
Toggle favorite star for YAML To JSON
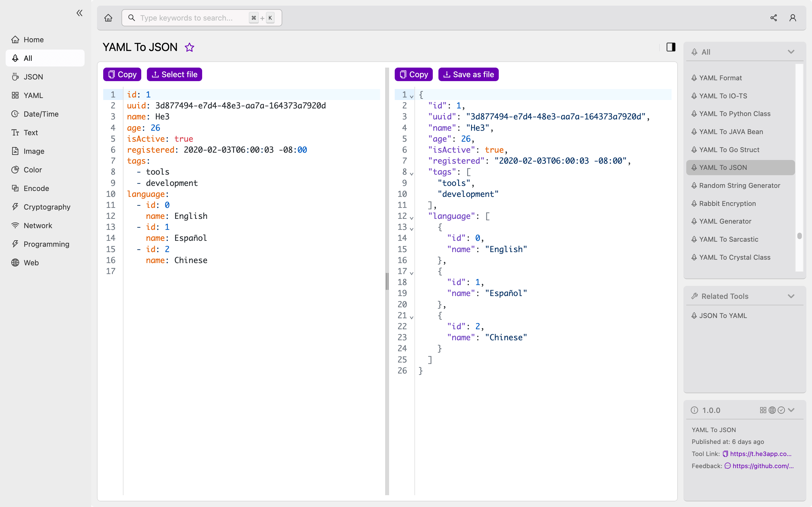[x=189, y=47]
